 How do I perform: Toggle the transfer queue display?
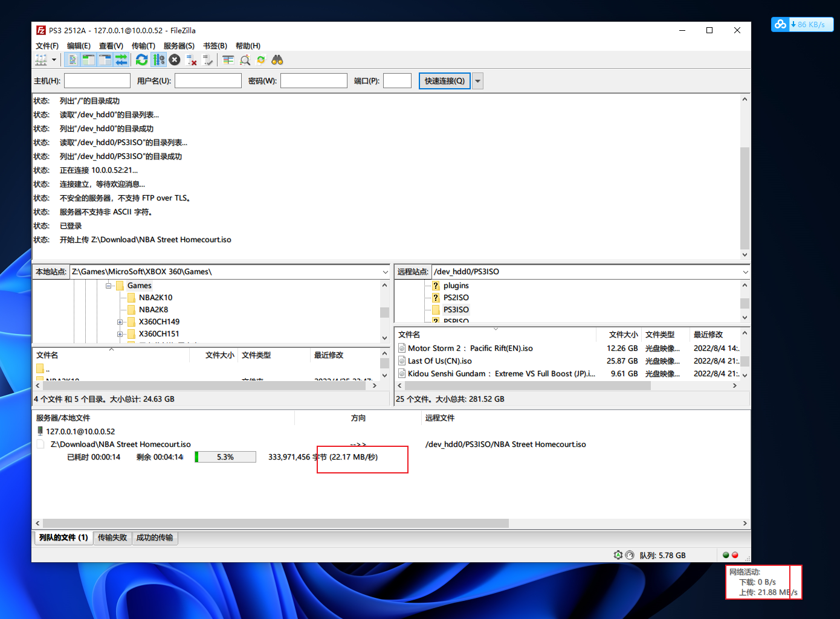coord(121,60)
